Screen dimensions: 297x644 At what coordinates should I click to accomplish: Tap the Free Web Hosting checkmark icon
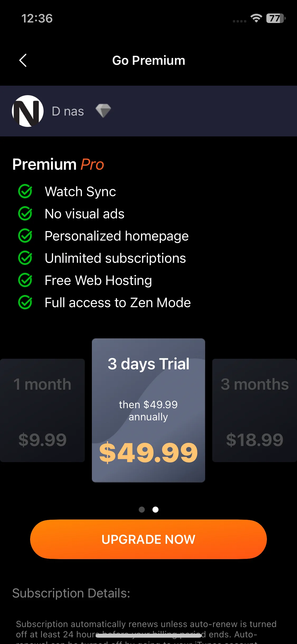click(x=25, y=280)
